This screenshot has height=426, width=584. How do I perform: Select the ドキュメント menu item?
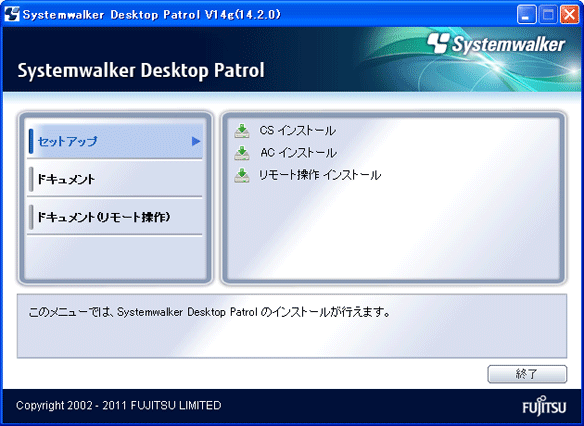click(x=115, y=179)
